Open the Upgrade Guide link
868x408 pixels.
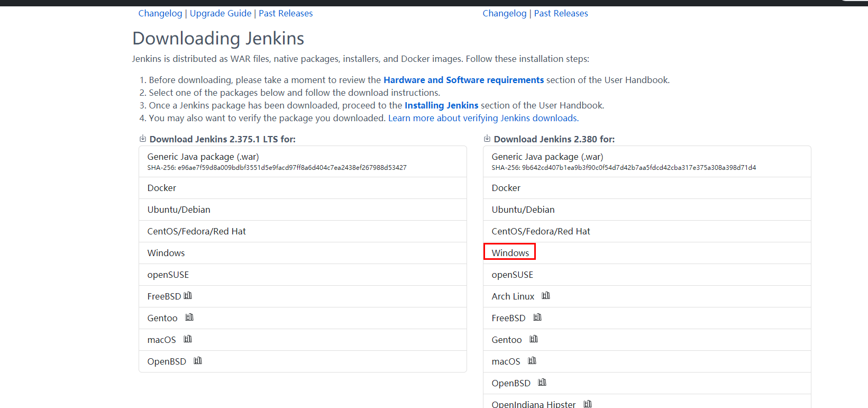pyautogui.click(x=221, y=13)
